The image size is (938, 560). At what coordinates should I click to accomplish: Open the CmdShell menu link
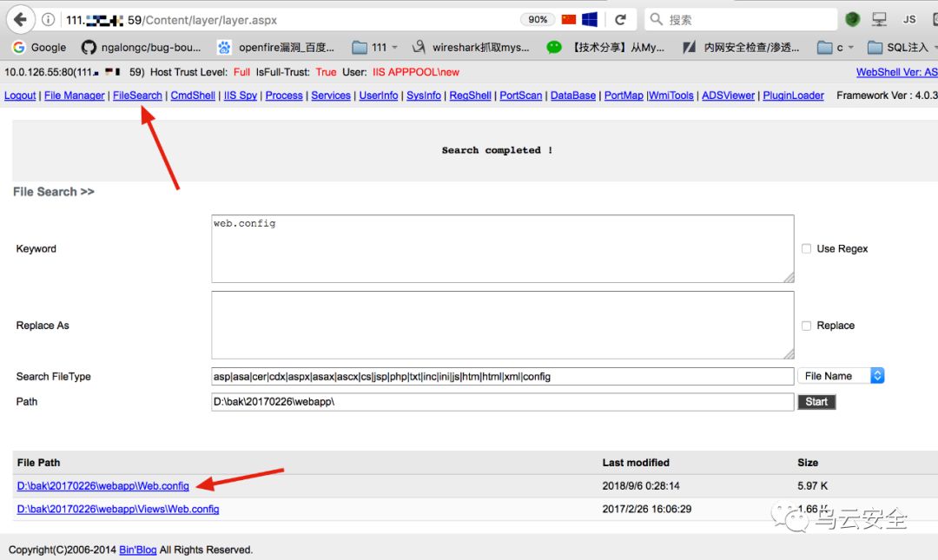193,96
